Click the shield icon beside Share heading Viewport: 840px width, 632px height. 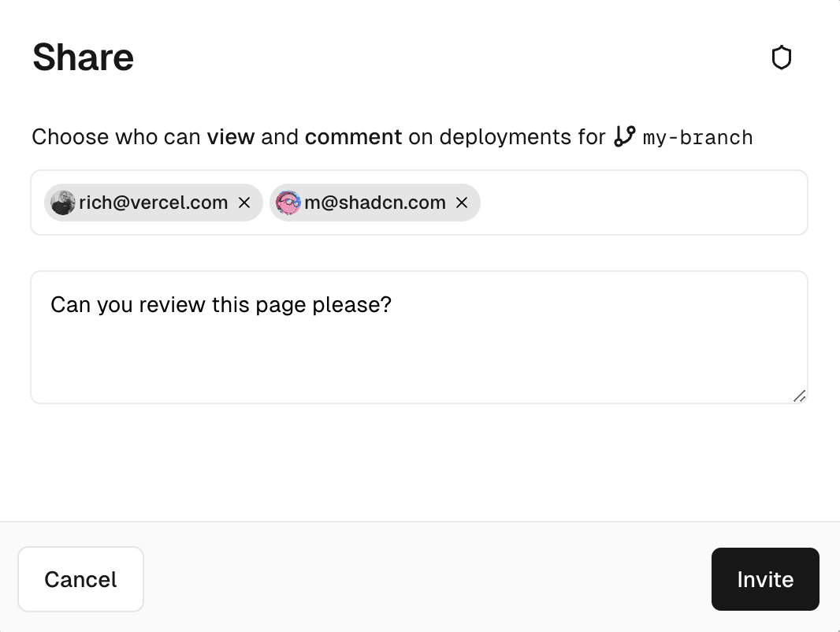click(781, 58)
